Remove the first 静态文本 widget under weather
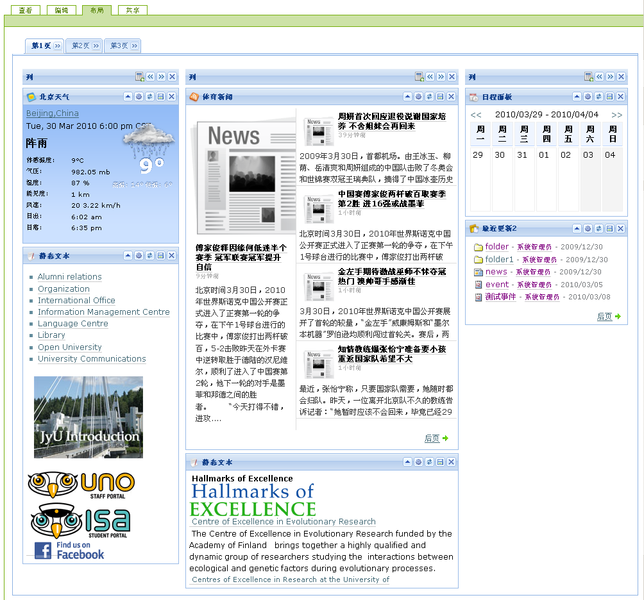The height and width of the screenshot is (600, 644). coord(172,255)
